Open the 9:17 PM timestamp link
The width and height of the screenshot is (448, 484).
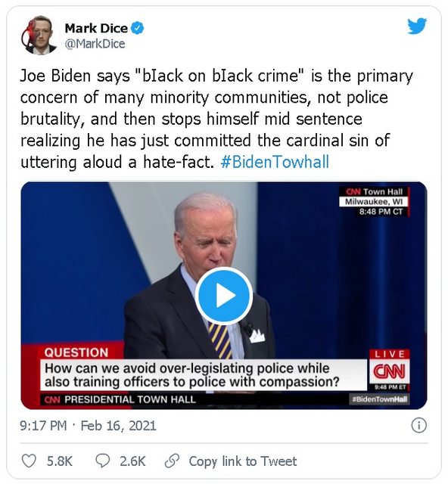click(x=43, y=426)
